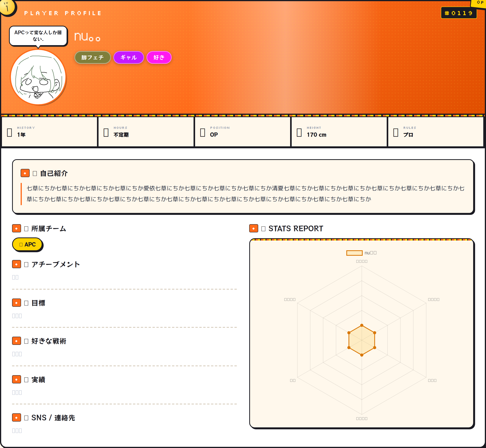This screenshot has width=486, height=448.
Task: Click the POSITION OP stat card
Action: click(243, 132)
